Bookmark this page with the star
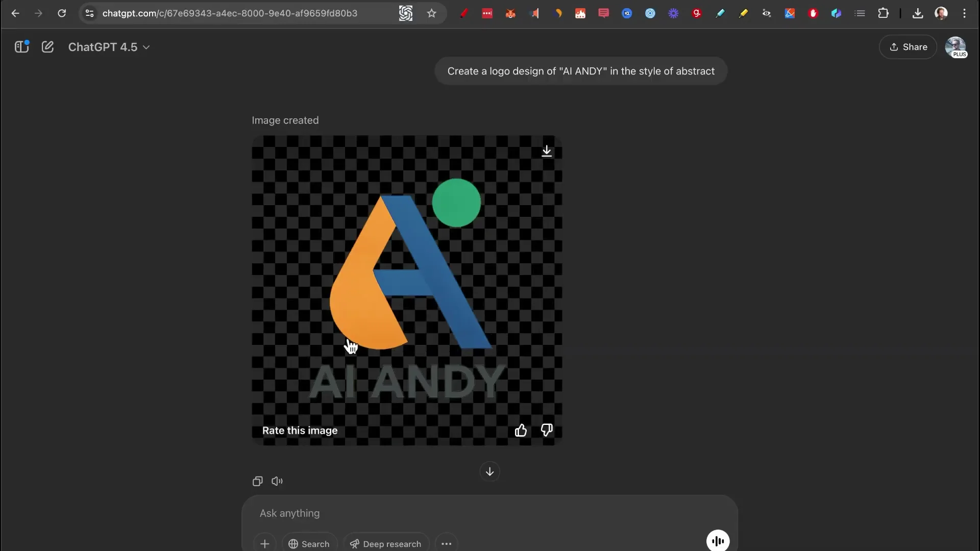This screenshot has width=980, height=551. point(432,13)
